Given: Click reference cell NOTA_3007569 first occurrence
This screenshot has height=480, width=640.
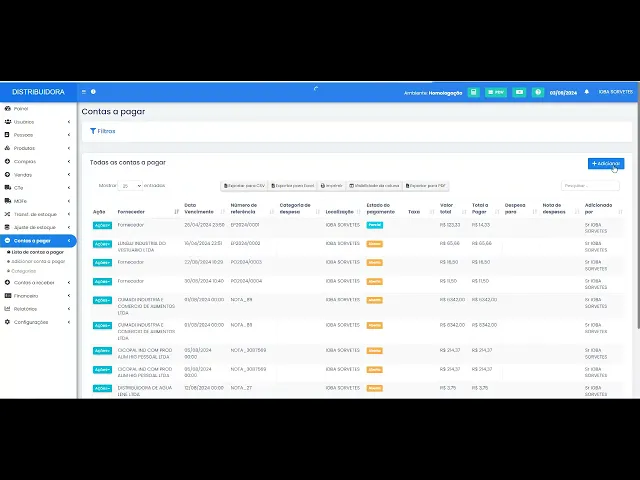Looking at the screenshot, I should click(248, 350).
